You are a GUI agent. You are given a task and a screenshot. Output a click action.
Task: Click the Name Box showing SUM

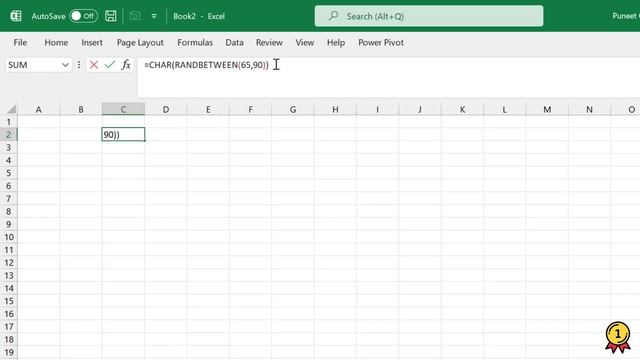[x=33, y=65]
